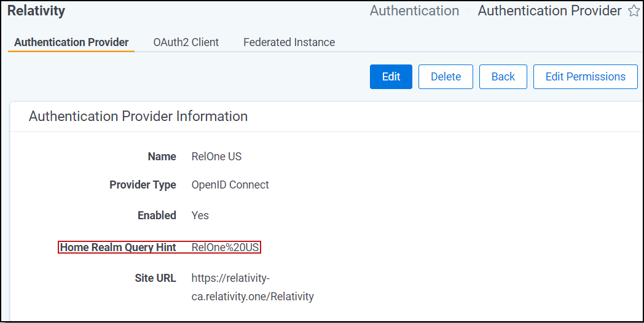
Task: Go back using the Back button
Action: [x=503, y=77]
